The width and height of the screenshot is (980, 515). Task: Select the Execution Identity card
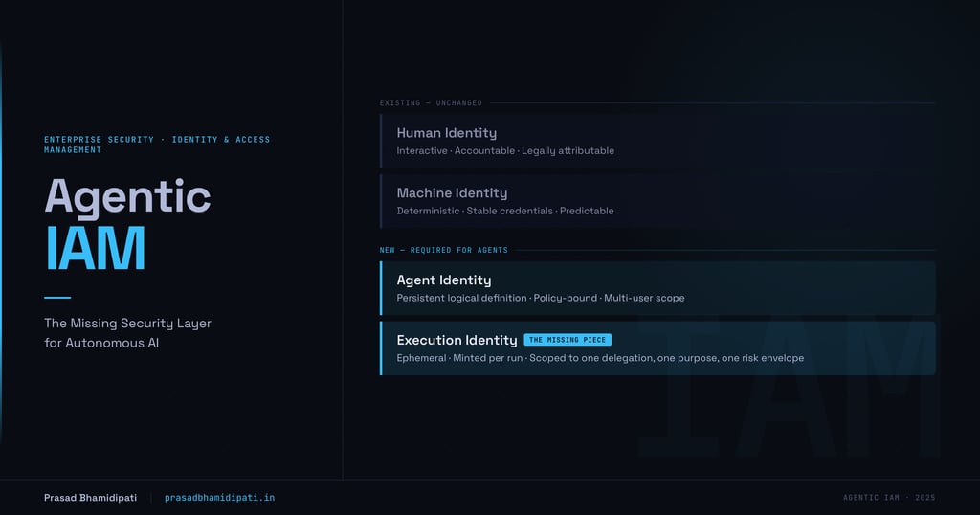(x=657, y=348)
